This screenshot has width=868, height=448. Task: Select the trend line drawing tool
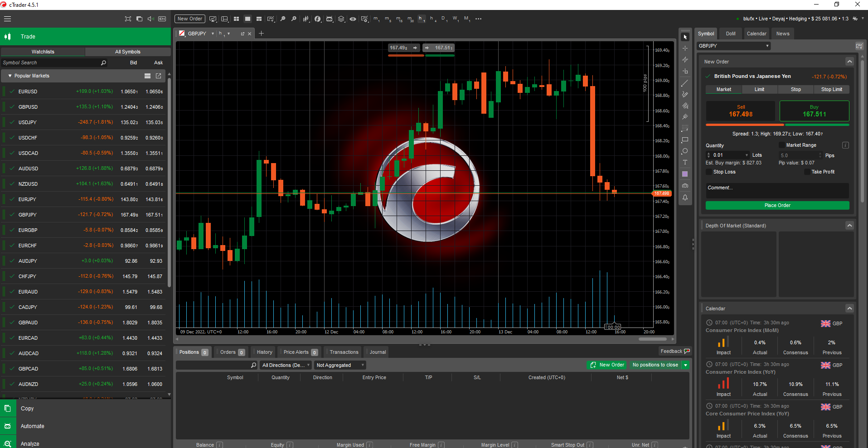(x=685, y=83)
